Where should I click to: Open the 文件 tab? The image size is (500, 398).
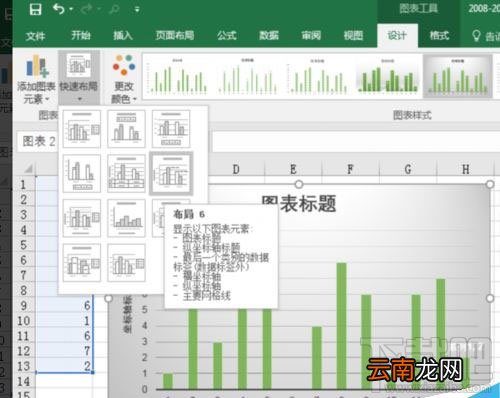tap(35, 35)
